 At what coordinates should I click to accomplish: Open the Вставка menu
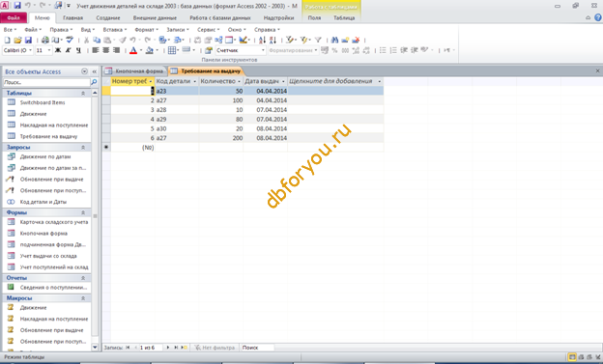pos(115,30)
